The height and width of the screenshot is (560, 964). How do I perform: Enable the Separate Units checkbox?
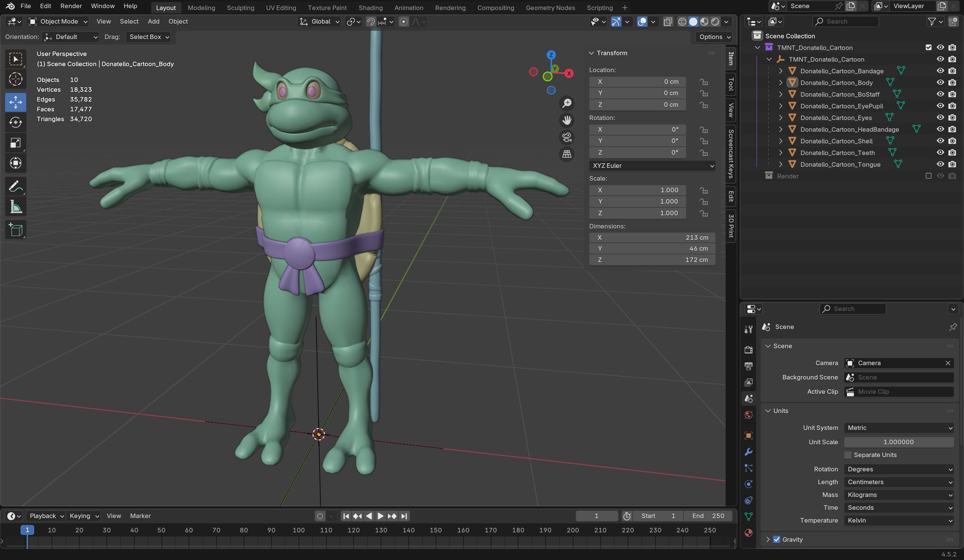[848, 455]
